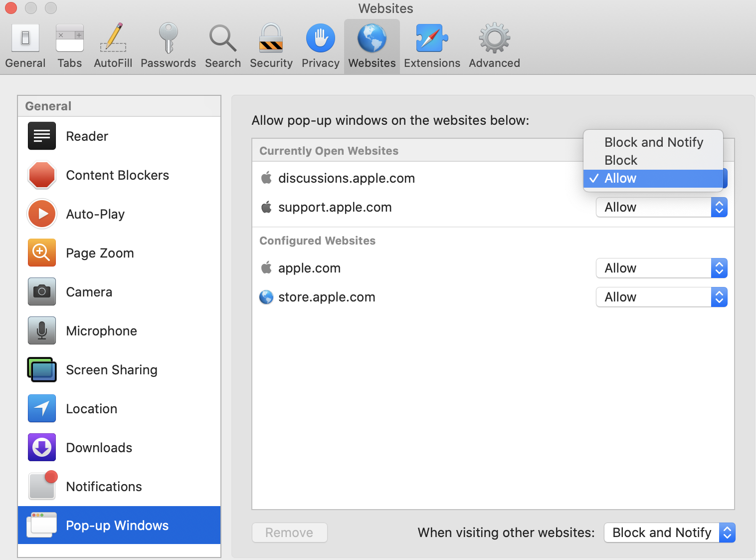
Task: Select the support.apple.com row text
Action: tap(335, 207)
